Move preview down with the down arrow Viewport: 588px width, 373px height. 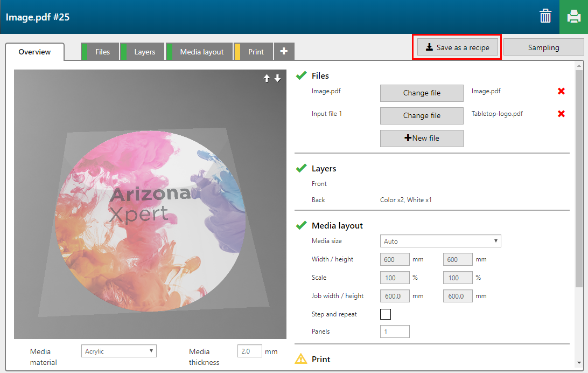coord(277,78)
